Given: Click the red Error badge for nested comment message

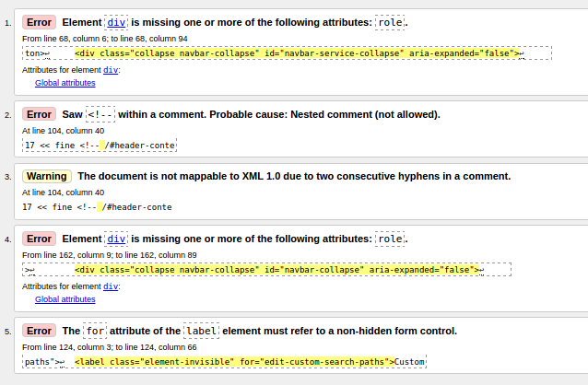Looking at the screenshot, I should coord(39,114).
